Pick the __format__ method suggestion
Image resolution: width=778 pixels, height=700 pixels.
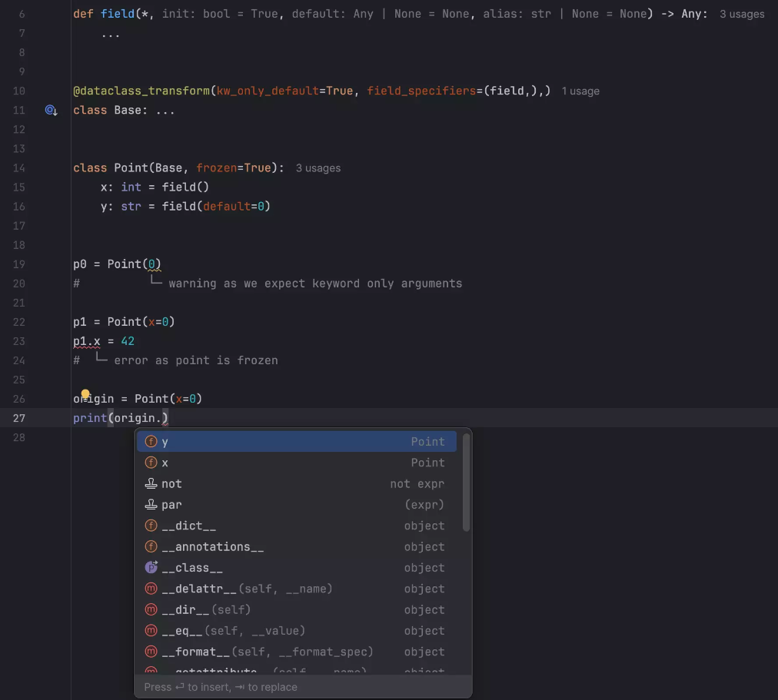[297, 652]
